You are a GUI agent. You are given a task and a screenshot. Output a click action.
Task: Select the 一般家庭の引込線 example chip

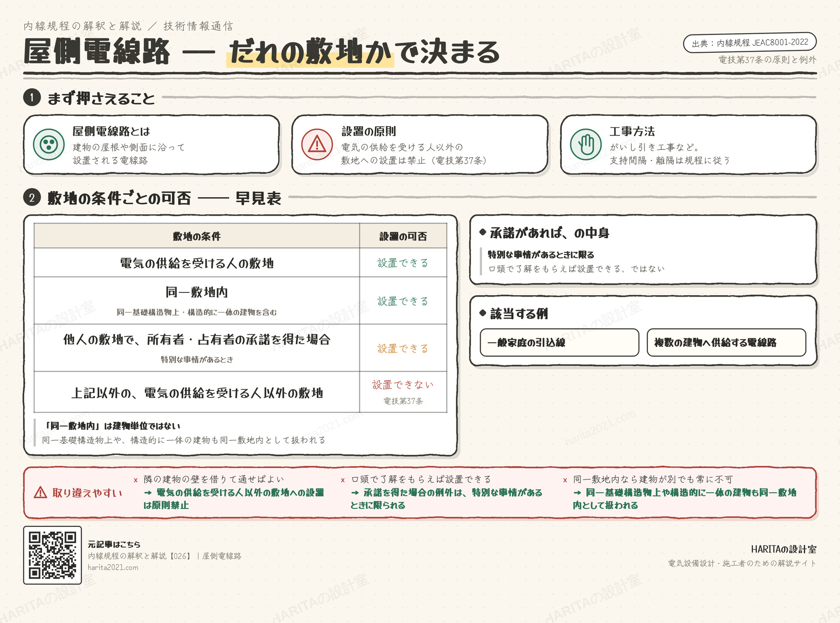pyautogui.click(x=560, y=342)
